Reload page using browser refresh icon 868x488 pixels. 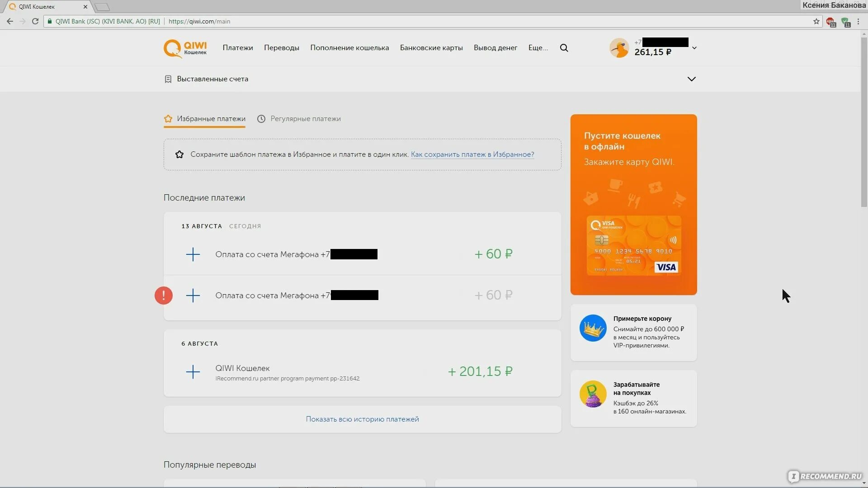pos(35,21)
